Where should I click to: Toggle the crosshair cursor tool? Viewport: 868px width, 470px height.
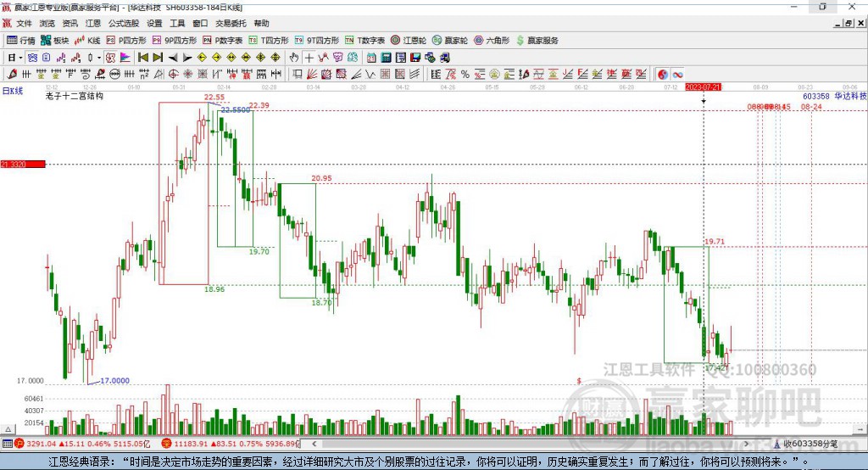(x=309, y=58)
